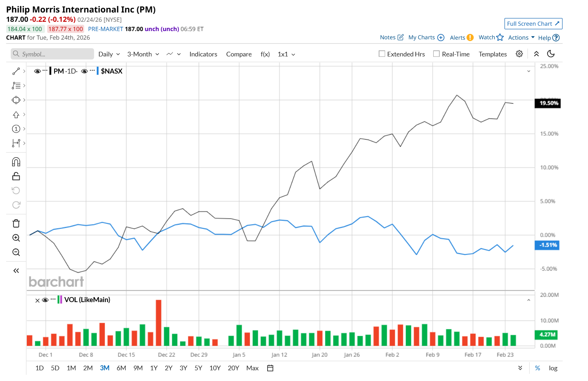588x381 pixels.
Task: Redo the last chart action
Action: coord(16,205)
